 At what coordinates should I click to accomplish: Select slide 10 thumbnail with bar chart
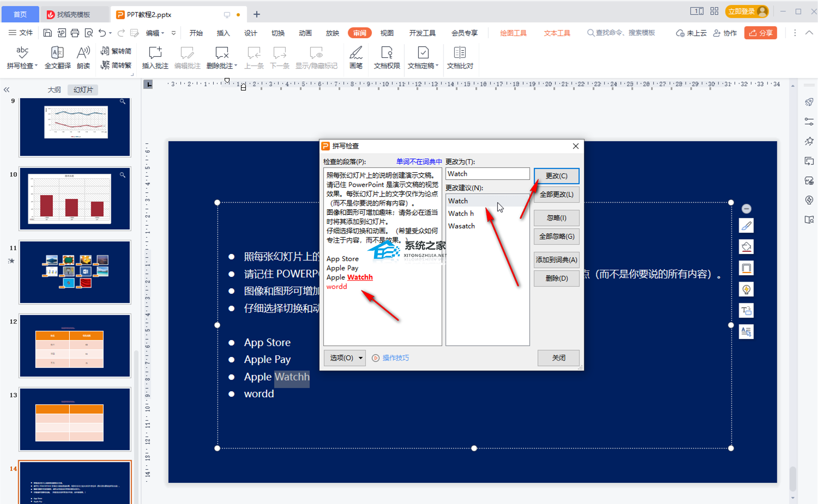(x=75, y=199)
